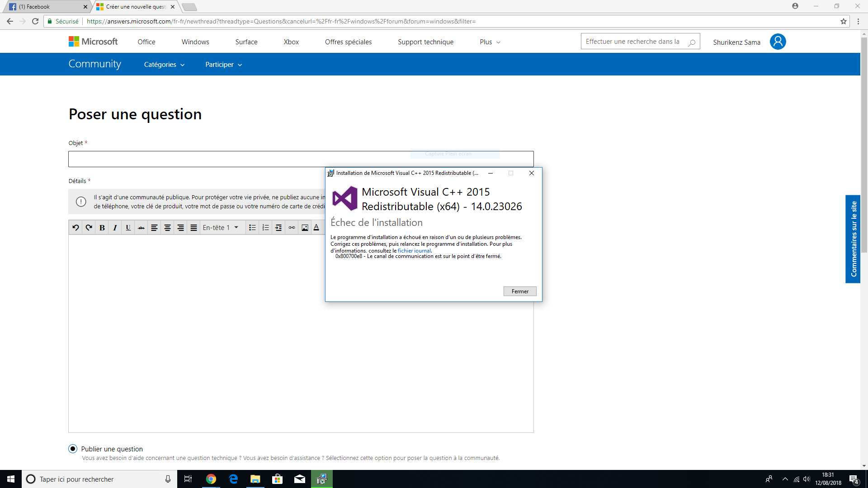Screen dimensions: 868x488
Task: Click the Fermer button in the installer
Action: tap(520, 291)
